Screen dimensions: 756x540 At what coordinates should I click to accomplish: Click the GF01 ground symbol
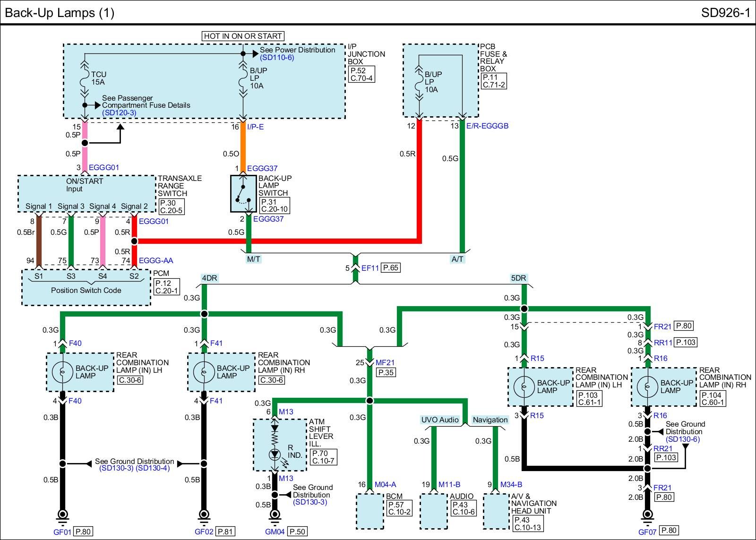click(62, 515)
